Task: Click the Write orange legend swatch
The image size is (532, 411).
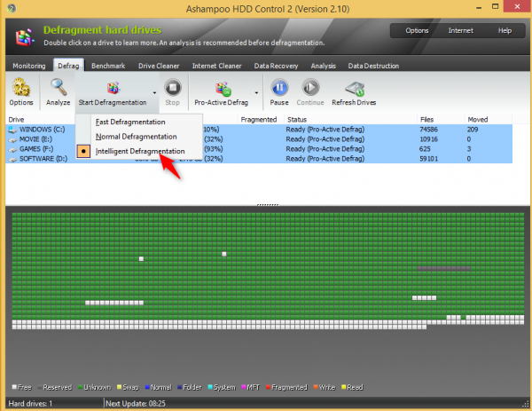Action: [316, 387]
